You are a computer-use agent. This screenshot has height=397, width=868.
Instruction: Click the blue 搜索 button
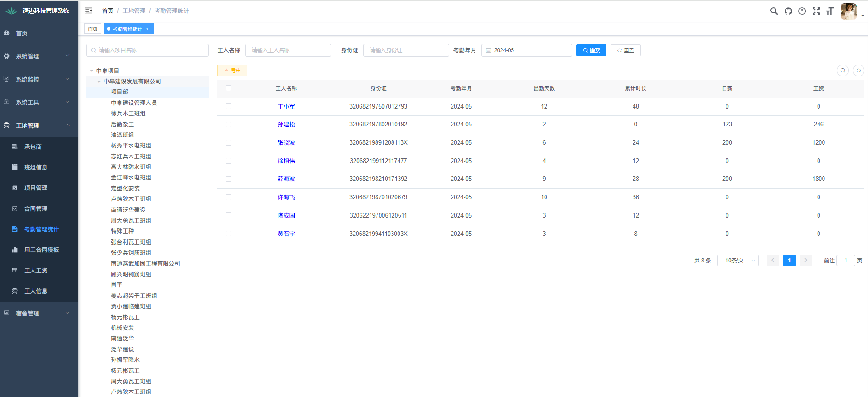coord(591,50)
